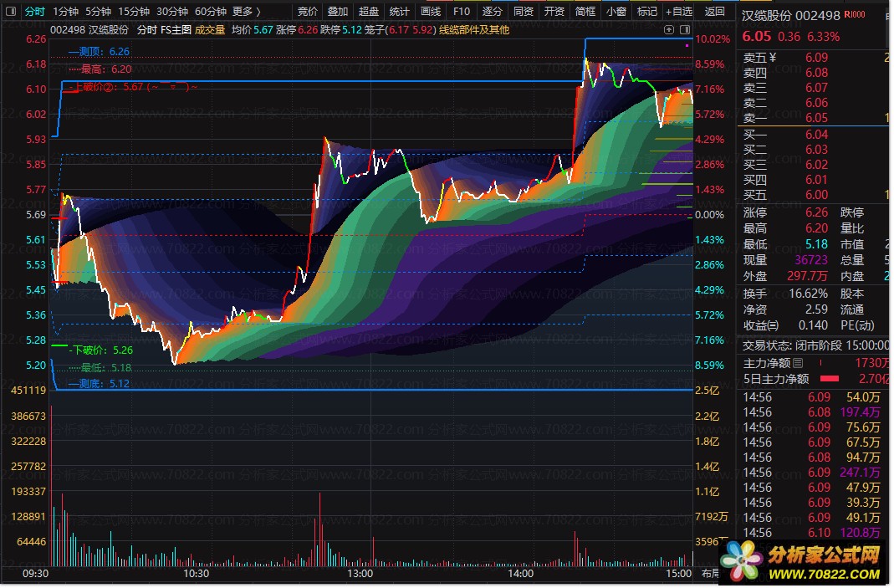Click the 换手 value 16.62%
Screen dimensions: 894x588
tap(809, 294)
